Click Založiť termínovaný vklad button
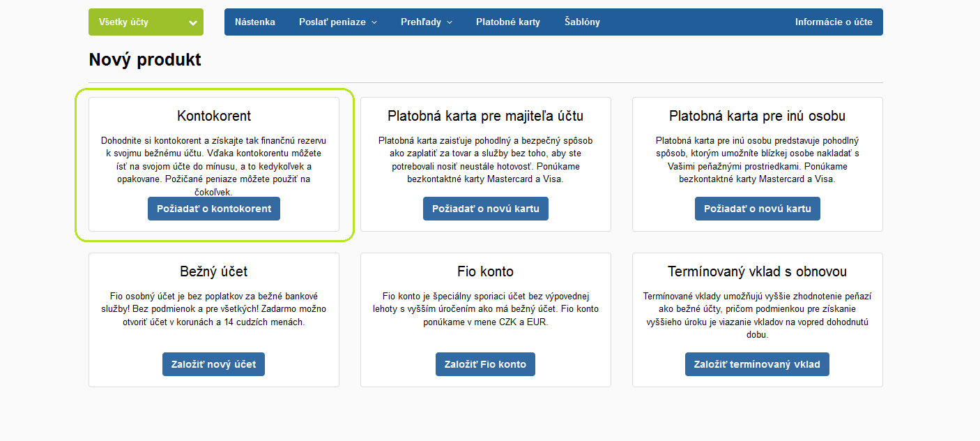 (758, 364)
